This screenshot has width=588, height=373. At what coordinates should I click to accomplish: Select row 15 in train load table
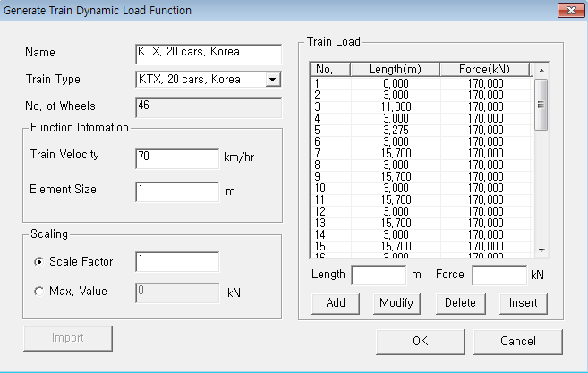click(422, 246)
